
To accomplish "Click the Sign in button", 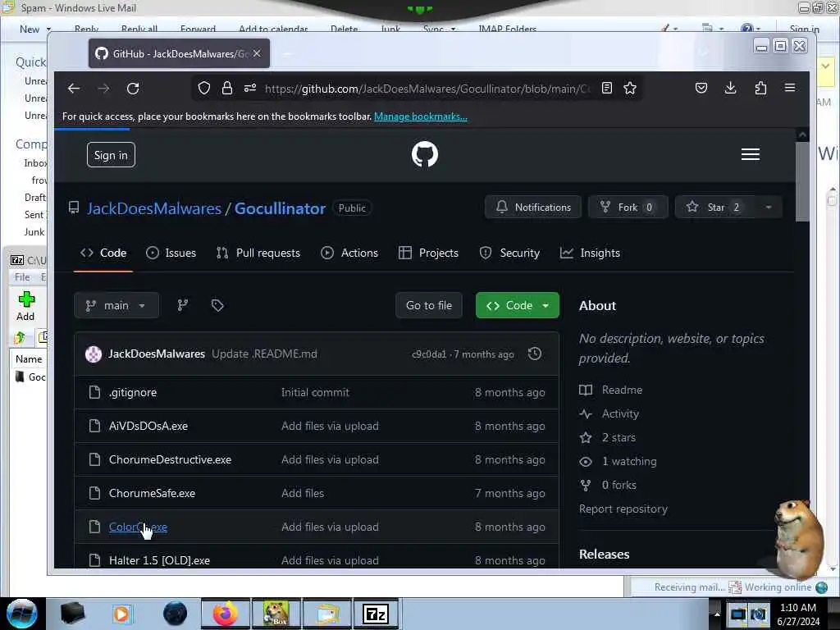I will coord(111,155).
